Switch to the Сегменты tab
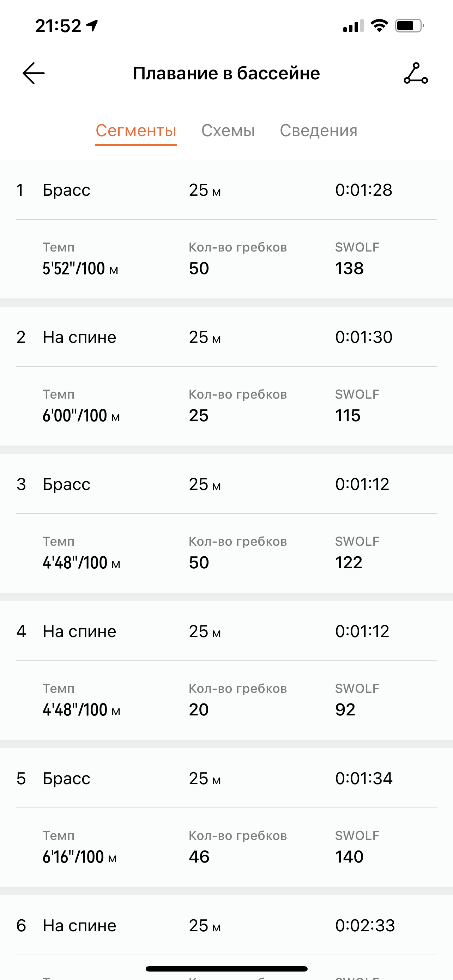The image size is (453, 980). (x=136, y=131)
